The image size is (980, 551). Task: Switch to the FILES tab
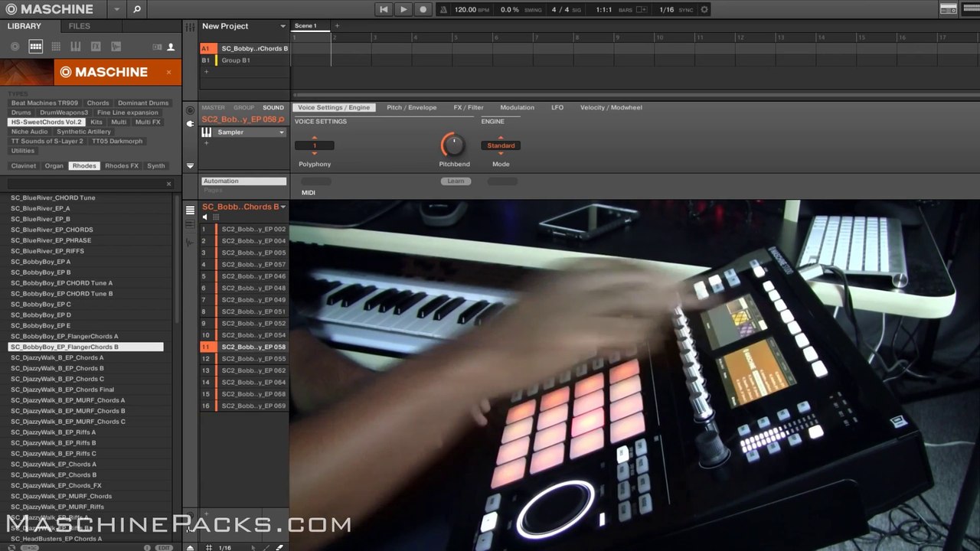[x=79, y=26]
